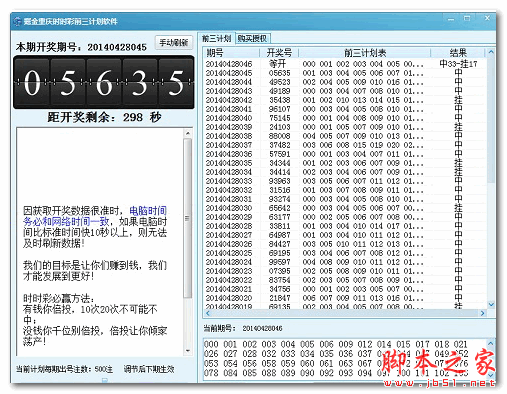The width and height of the screenshot is (507, 394).
Task: Select row 20140428044 with 49523
Action: tap(345, 82)
